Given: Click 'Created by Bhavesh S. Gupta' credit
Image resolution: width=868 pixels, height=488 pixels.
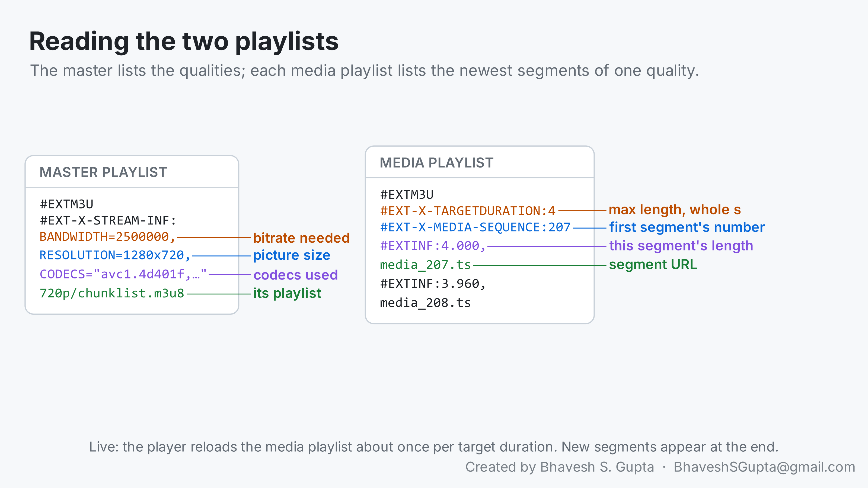Looking at the screenshot, I should (560, 467).
